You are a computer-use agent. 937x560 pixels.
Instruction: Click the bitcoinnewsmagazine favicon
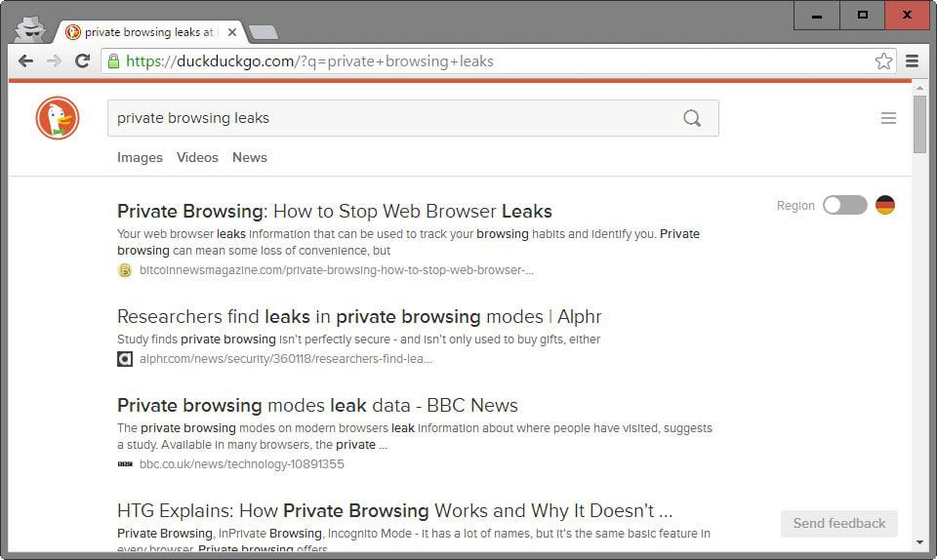click(124, 270)
